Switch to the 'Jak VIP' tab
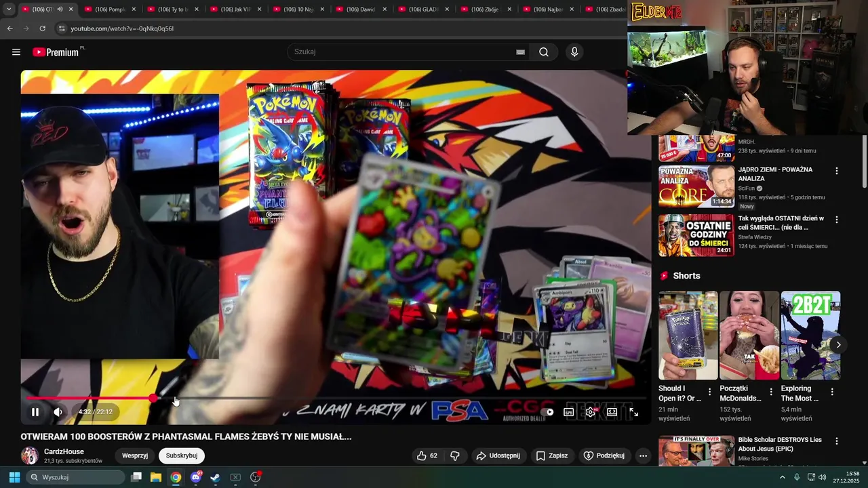The image size is (868, 488). click(235, 9)
